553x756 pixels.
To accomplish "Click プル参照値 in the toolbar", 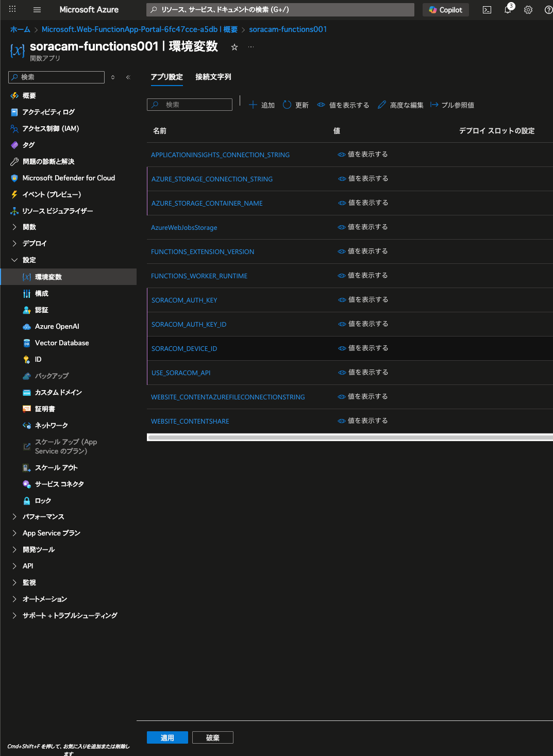I will coord(453,105).
